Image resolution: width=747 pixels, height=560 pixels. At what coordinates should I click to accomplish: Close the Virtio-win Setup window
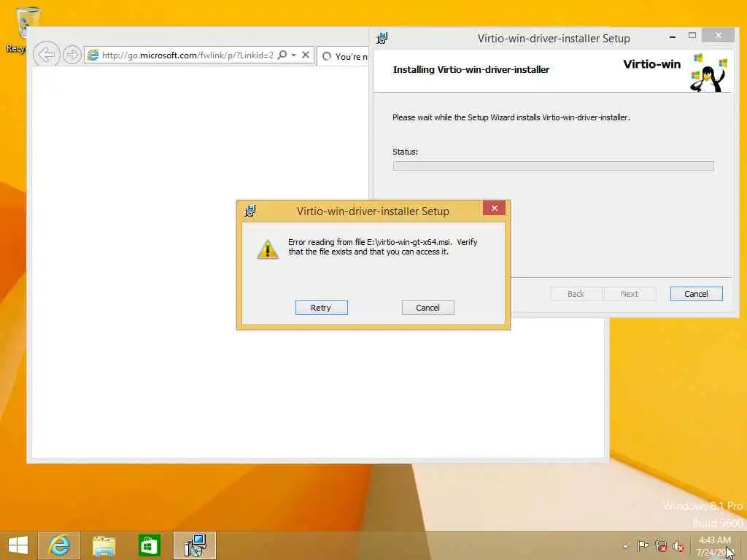(x=718, y=36)
